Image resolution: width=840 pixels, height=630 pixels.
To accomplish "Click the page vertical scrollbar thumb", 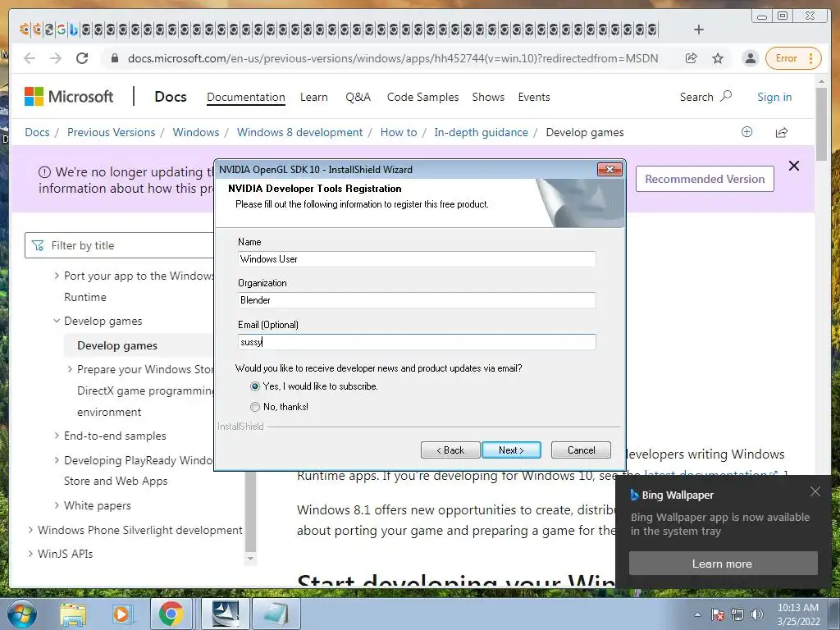I will point(821,125).
